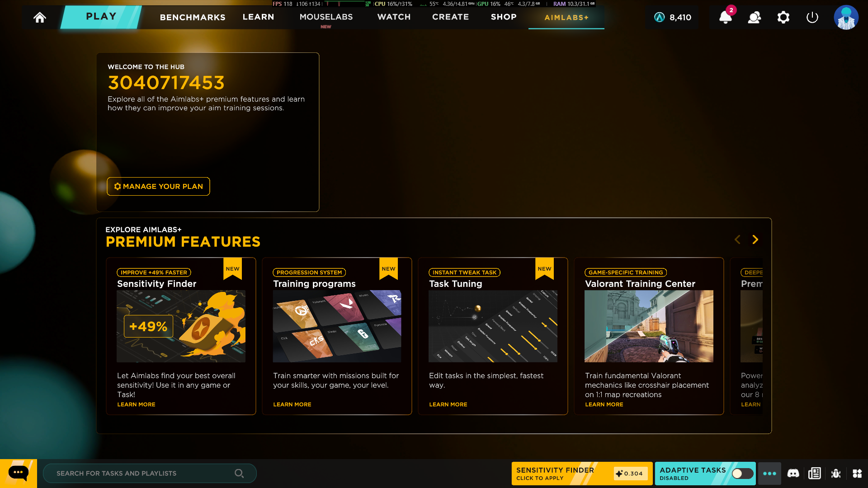Open the Valorant Training Center thumbnail
868x488 pixels.
[x=649, y=326]
